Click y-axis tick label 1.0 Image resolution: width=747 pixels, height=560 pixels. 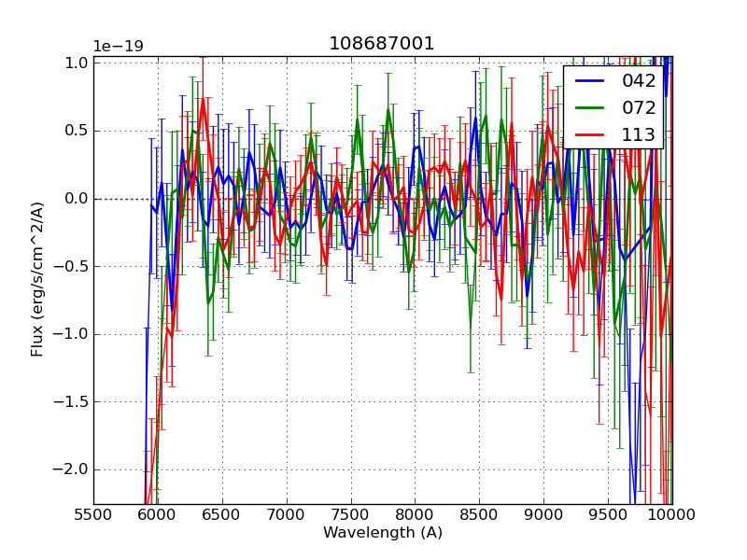(77, 63)
